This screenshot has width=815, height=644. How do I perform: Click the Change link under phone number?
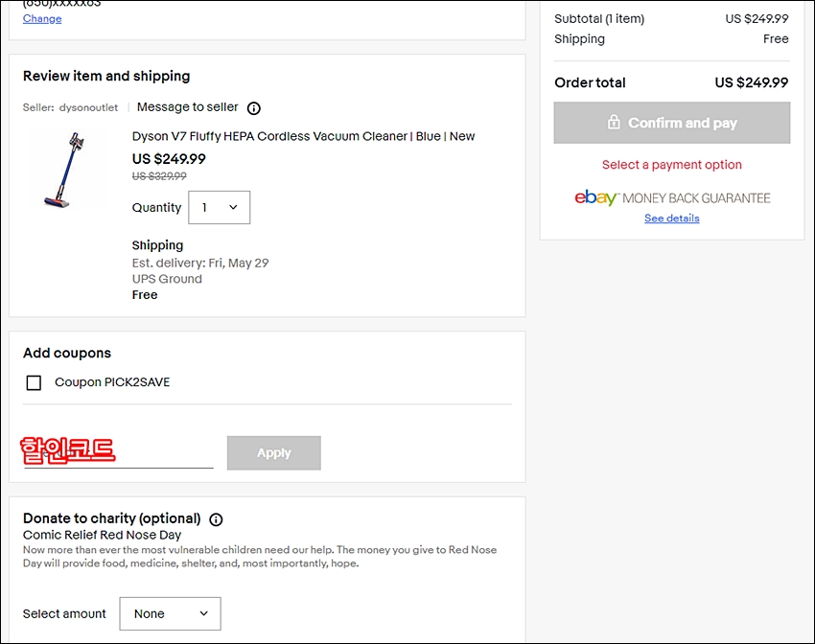click(x=42, y=19)
